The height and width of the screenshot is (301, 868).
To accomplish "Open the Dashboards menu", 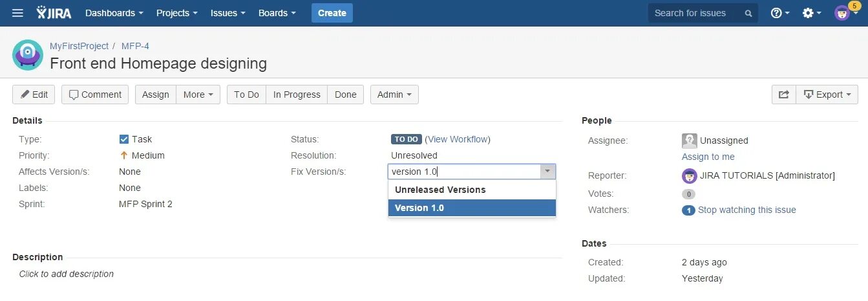I will coord(114,13).
